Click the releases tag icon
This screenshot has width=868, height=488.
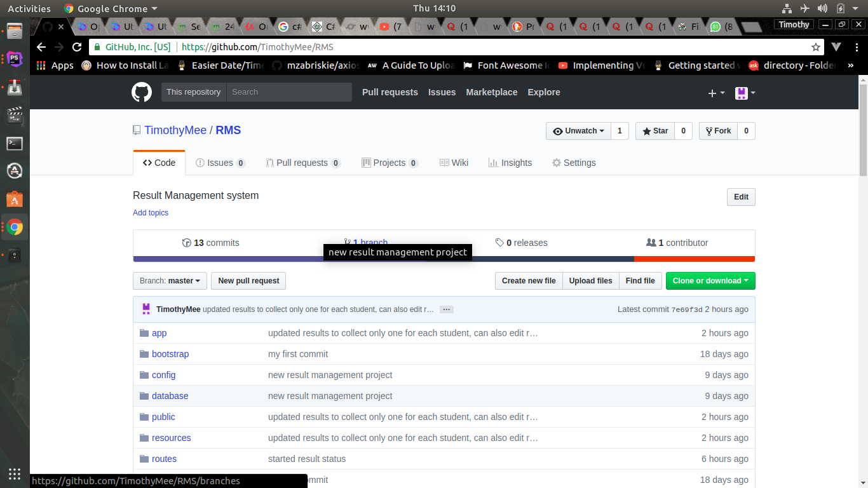tap(501, 242)
